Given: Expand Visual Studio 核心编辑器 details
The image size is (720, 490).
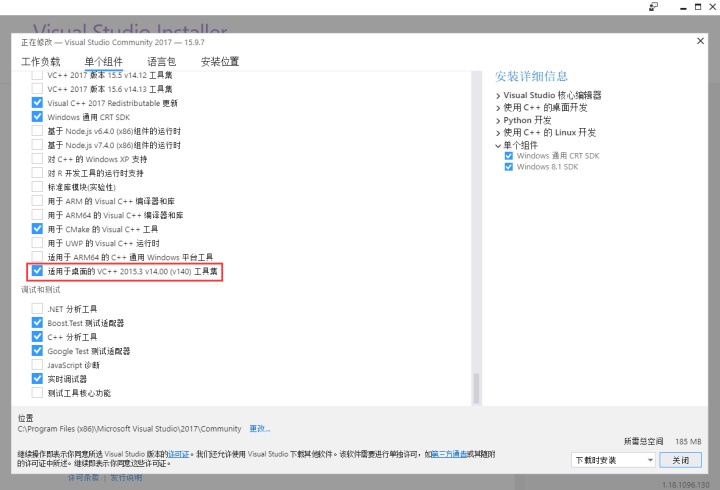Looking at the screenshot, I should pyautogui.click(x=498, y=96).
